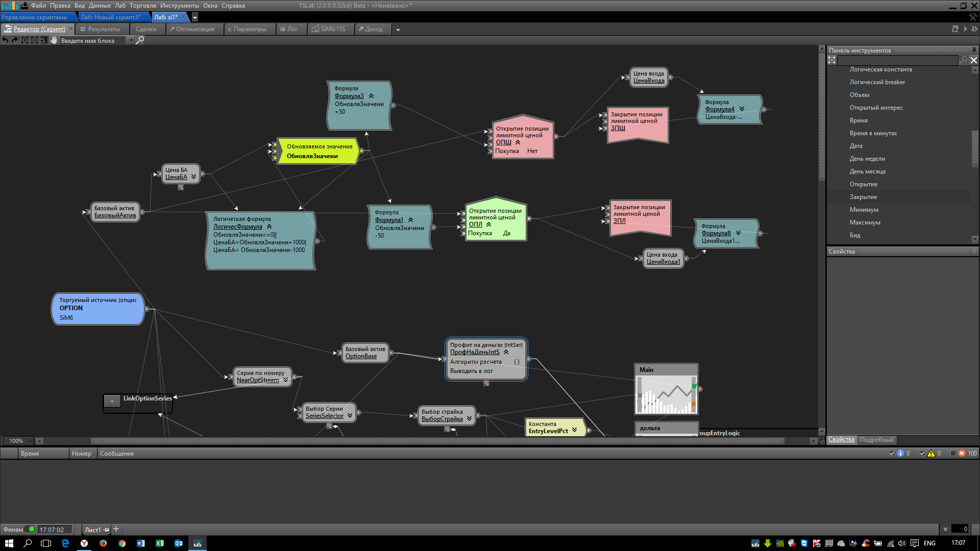Click the expand all blocks icon

24,40
